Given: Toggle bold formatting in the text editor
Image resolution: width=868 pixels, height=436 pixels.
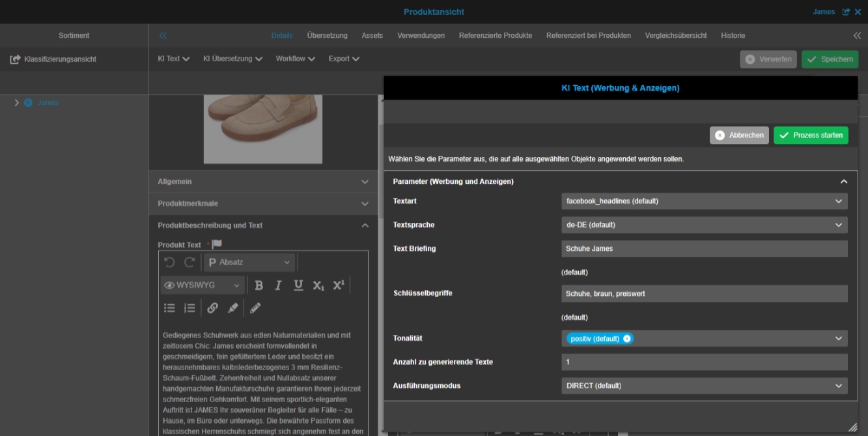Looking at the screenshot, I should coord(259,285).
